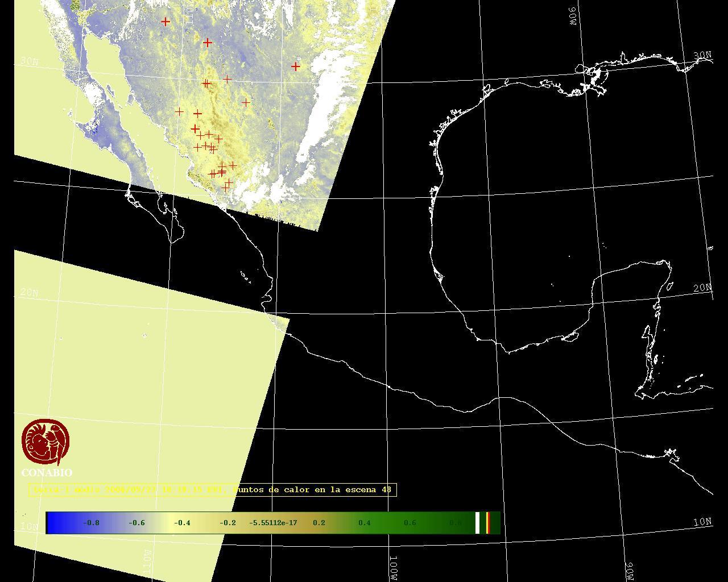Click the right-side 20N latitude label
728x582 pixels.
703,288
